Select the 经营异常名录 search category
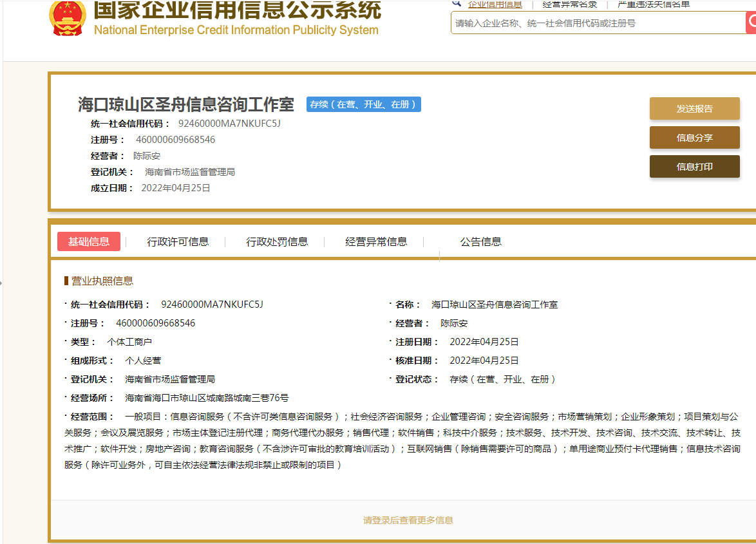The width and height of the screenshot is (756, 544). pyautogui.click(x=569, y=5)
